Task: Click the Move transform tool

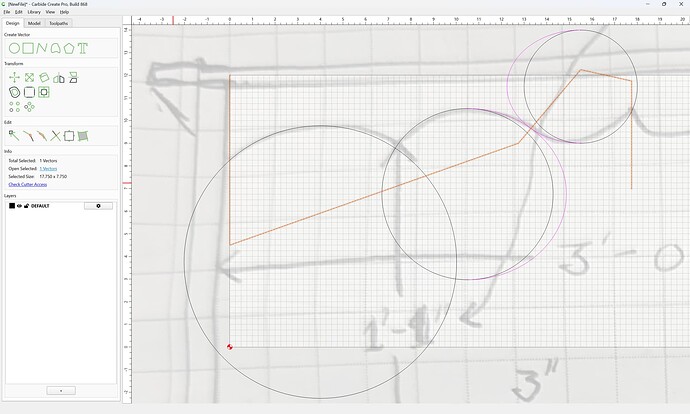Action: 15,78
